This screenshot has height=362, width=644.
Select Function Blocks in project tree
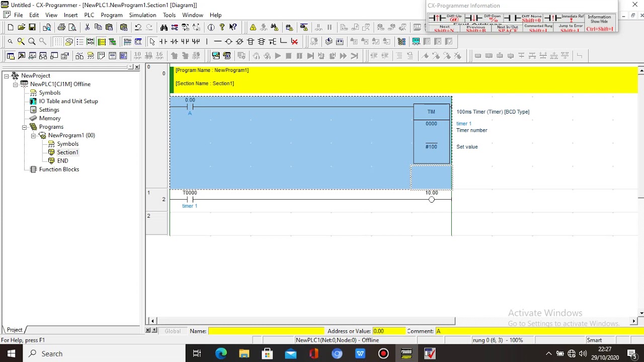[x=59, y=169]
